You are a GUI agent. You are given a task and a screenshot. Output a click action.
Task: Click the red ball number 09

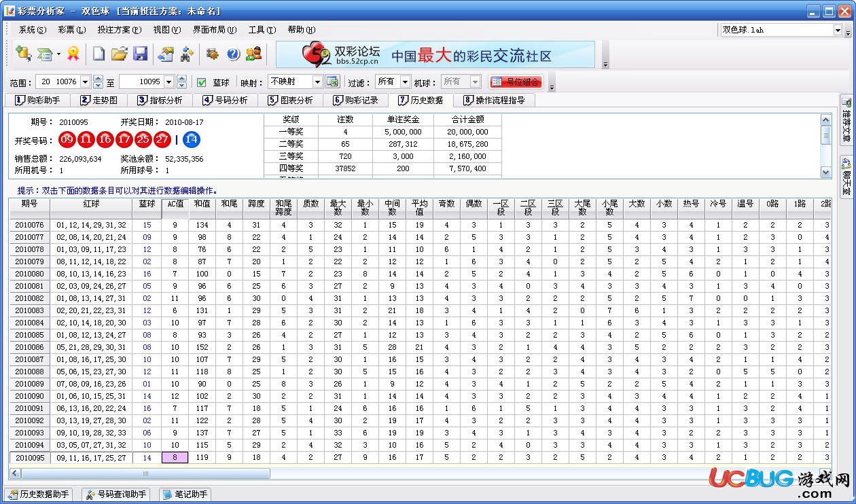pos(67,140)
